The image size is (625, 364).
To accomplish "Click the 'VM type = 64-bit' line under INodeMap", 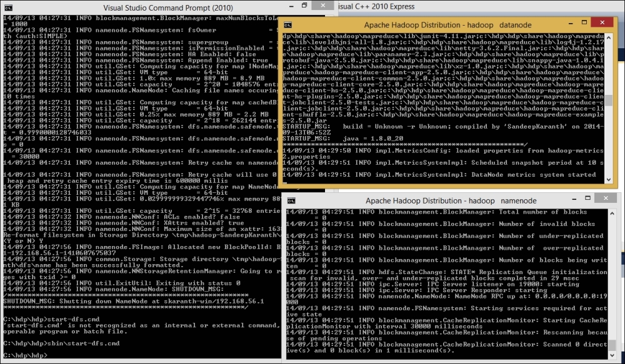I will click(116, 72).
